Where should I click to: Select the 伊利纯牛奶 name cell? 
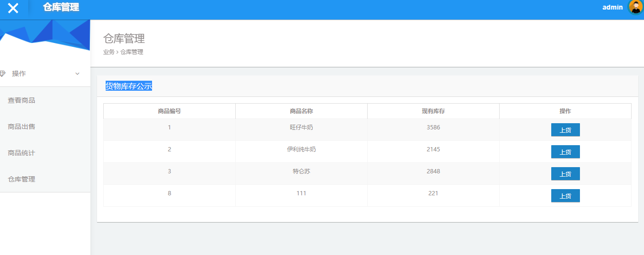tap(301, 152)
